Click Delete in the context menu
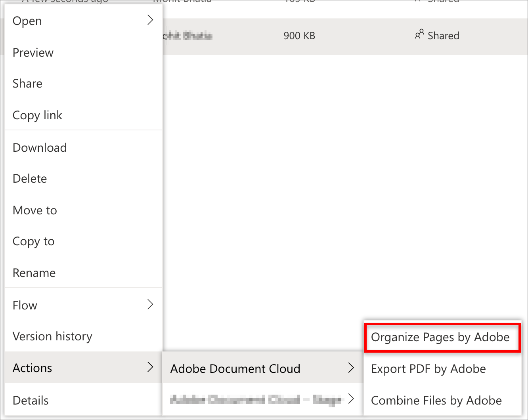This screenshot has height=420, width=528. [29, 178]
